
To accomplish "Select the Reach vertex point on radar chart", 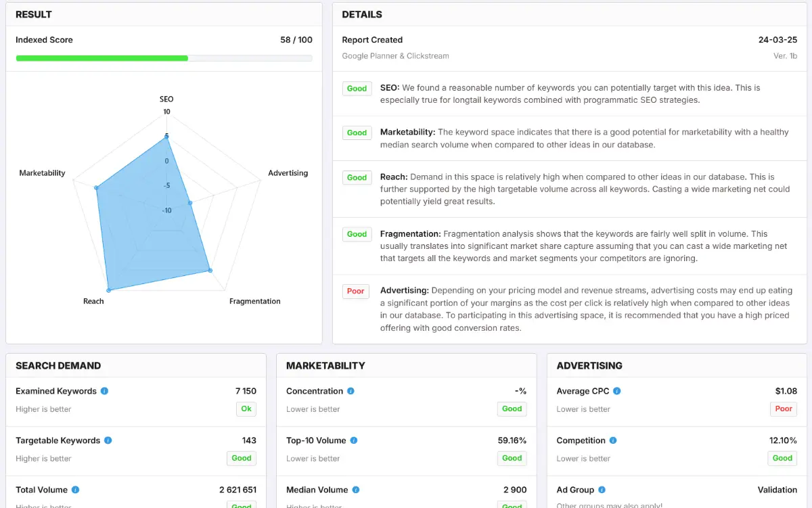I will (x=108, y=290).
